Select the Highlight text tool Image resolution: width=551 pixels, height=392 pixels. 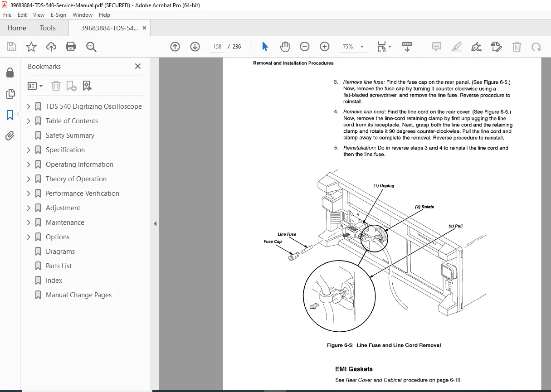click(457, 47)
